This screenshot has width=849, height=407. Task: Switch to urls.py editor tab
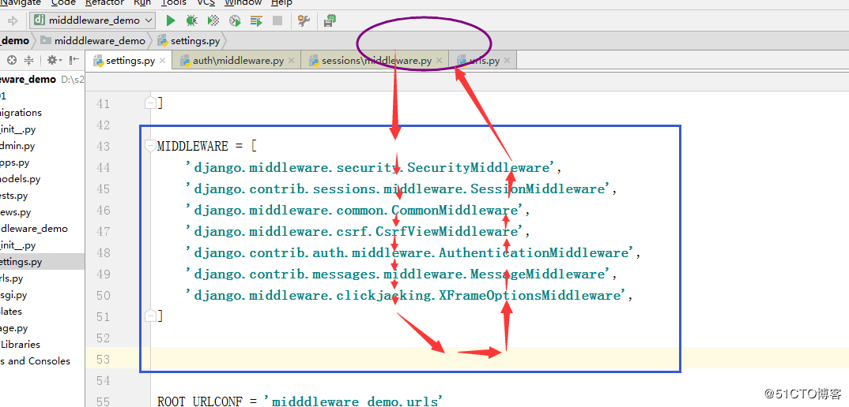(x=484, y=61)
